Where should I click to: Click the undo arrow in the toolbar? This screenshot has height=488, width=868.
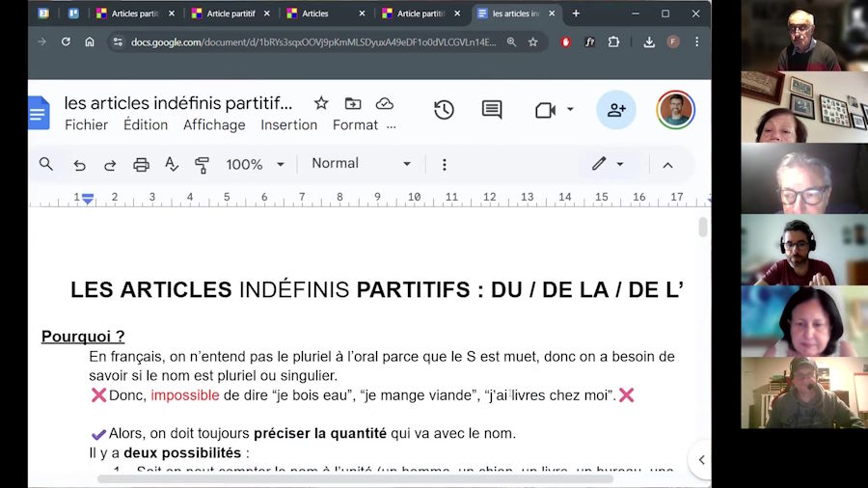(80, 165)
